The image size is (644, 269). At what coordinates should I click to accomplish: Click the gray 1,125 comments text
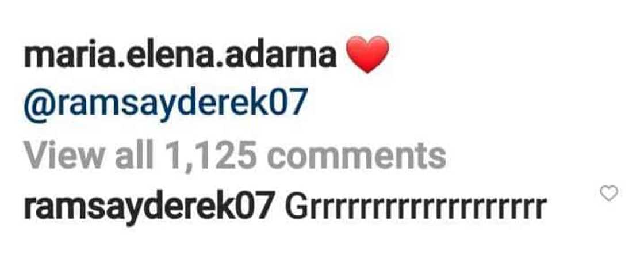pos(305,156)
